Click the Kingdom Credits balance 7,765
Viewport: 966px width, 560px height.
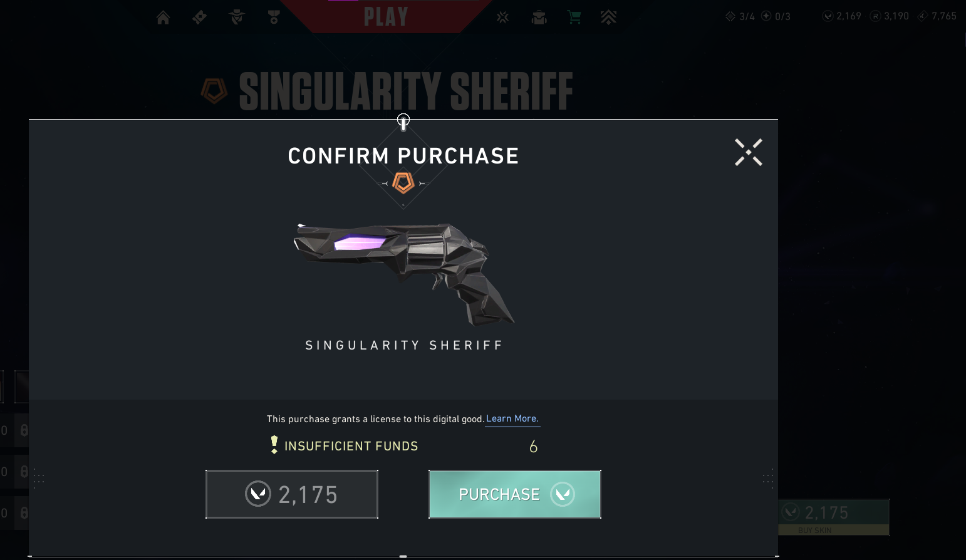point(937,16)
